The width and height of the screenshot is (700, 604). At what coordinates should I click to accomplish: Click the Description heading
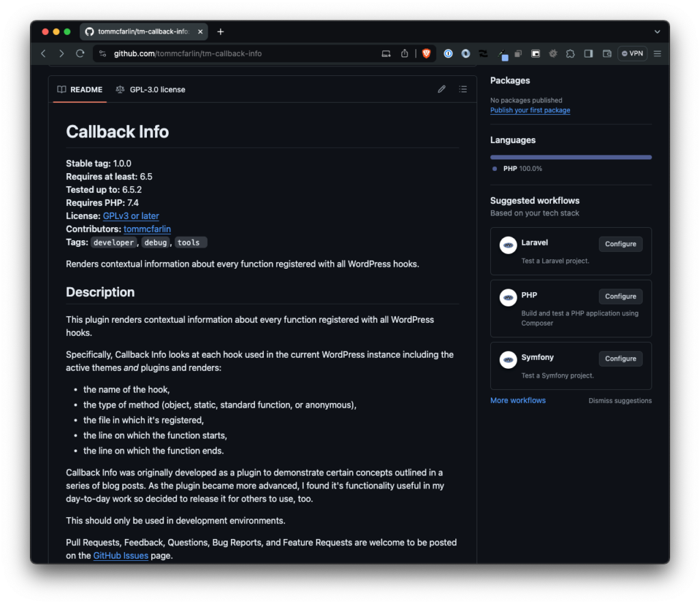coord(100,292)
